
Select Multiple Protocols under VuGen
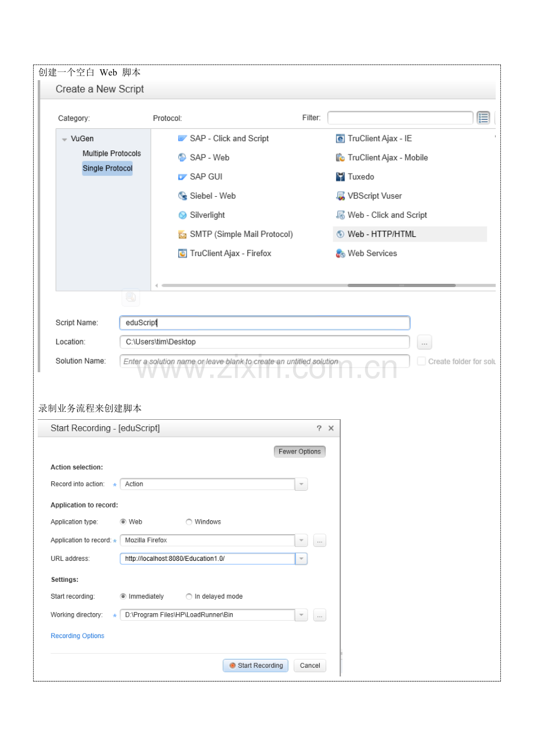[x=111, y=153]
